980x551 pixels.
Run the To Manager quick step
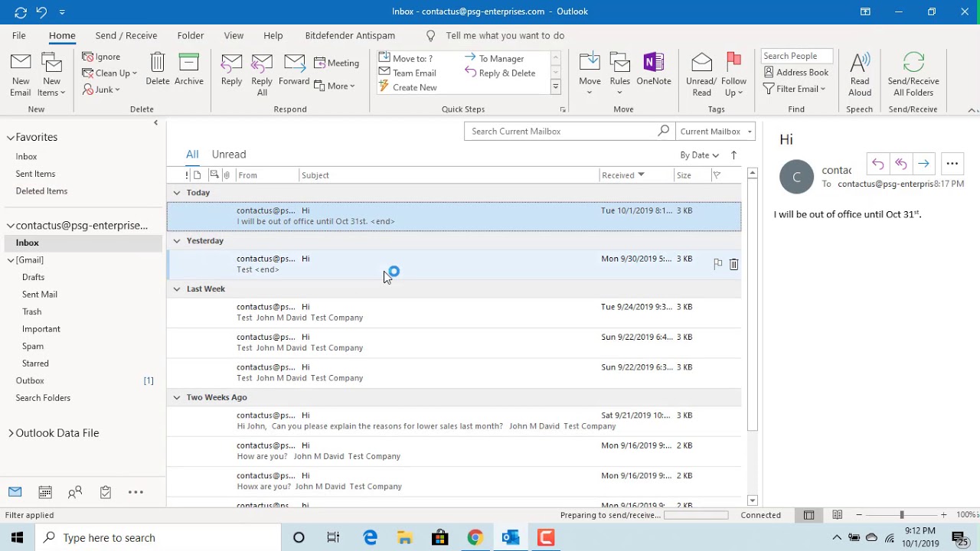tap(495, 58)
